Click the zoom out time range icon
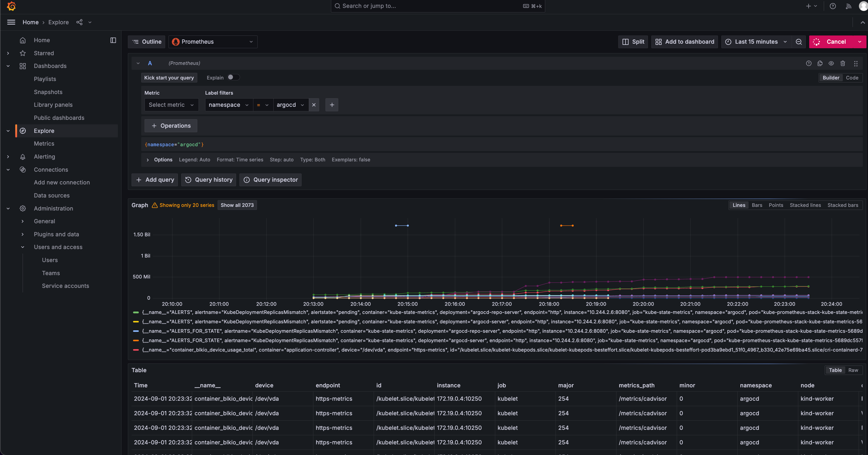Image resolution: width=868 pixels, height=455 pixels. click(x=799, y=42)
